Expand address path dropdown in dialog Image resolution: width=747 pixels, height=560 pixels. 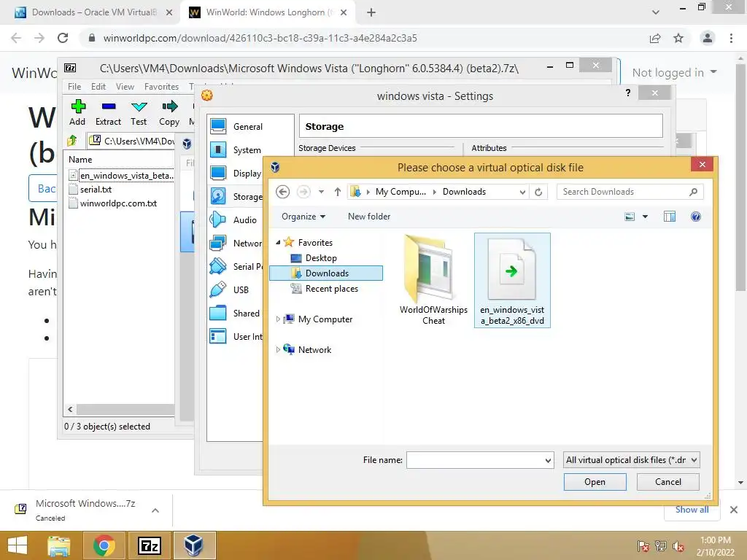pyautogui.click(x=522, y=192)
